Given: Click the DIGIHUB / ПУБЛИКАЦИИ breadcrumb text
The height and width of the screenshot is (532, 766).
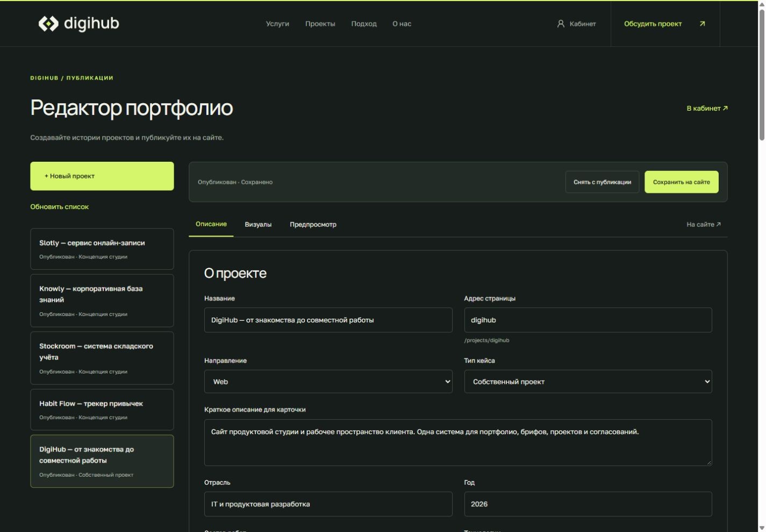Looking at the screenshot, I should click(x=71, y=78).
